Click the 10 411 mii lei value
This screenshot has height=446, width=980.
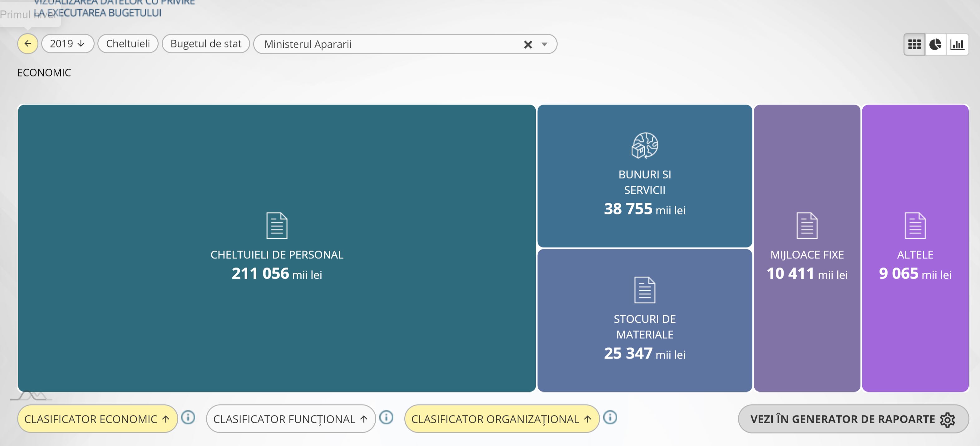(807, 274)
